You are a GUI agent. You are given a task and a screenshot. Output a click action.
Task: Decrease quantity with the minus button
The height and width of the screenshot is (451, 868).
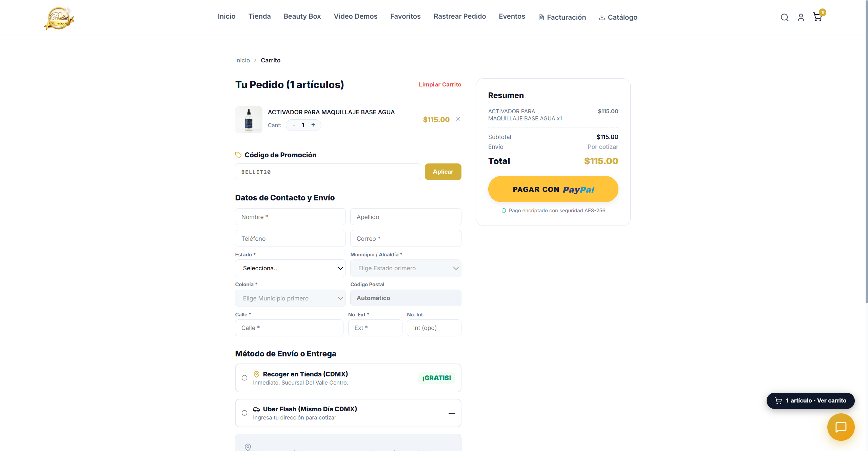click(294, 125)
